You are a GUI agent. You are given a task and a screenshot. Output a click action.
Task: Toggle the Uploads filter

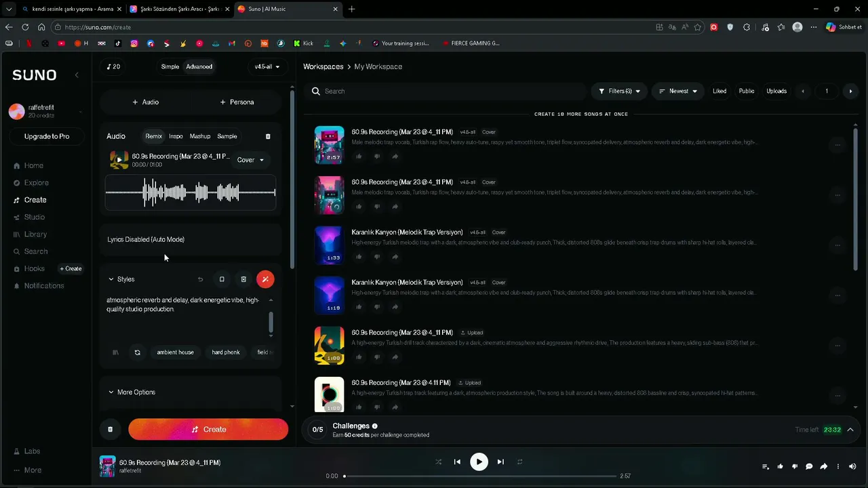[776, 91]
